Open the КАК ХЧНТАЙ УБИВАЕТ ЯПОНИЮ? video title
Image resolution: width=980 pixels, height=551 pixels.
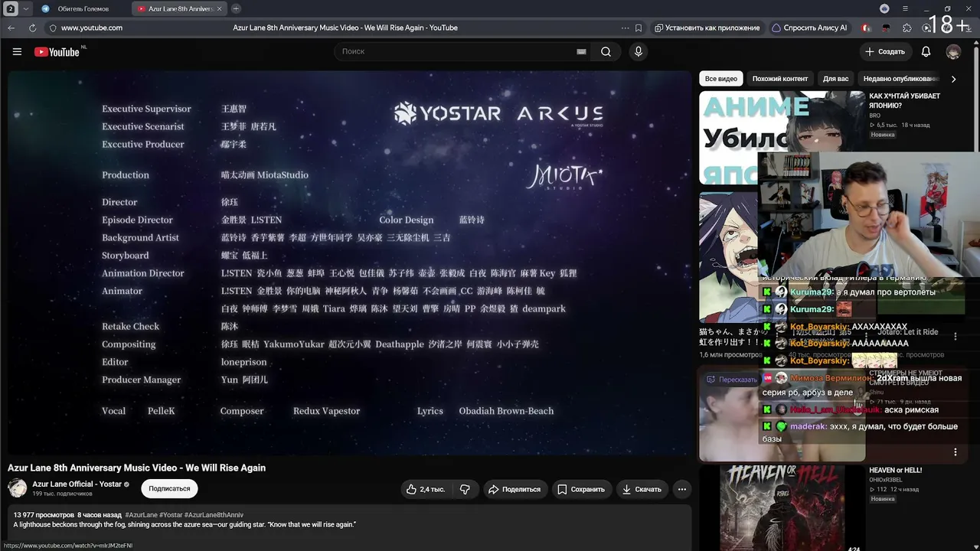[905, 101]
